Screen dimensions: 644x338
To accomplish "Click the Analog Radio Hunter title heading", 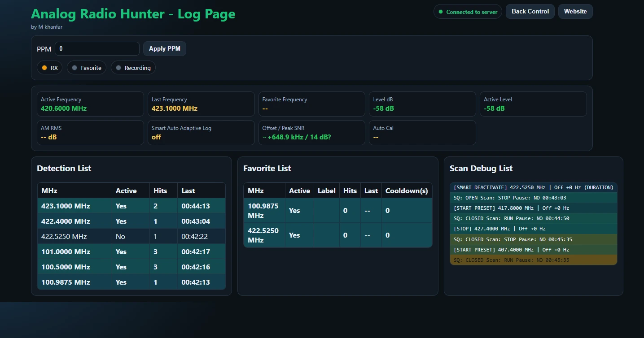I will (133, 14).
